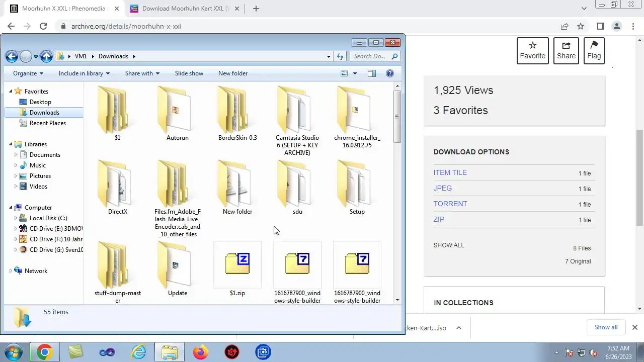The height and width of the screenshot is (362, 644).
Task: Select Desktop in Favorites sidebar
Action: pos(40,102)
